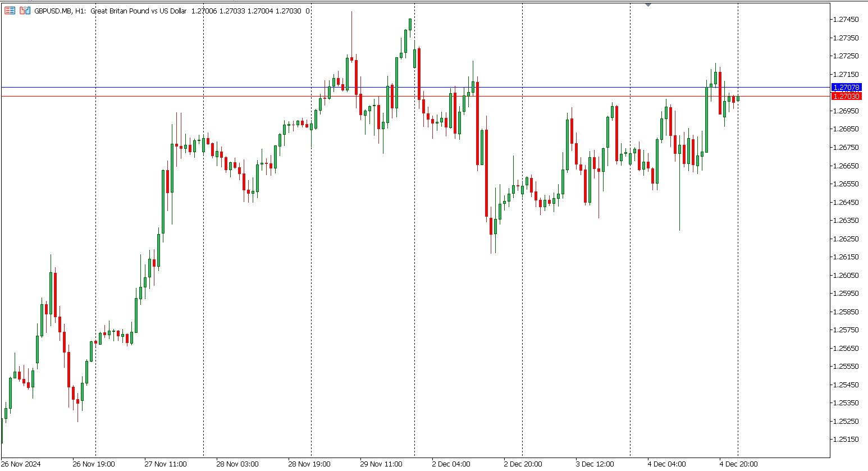Click the 28 Nov 03:00 time label

(237, 464)
